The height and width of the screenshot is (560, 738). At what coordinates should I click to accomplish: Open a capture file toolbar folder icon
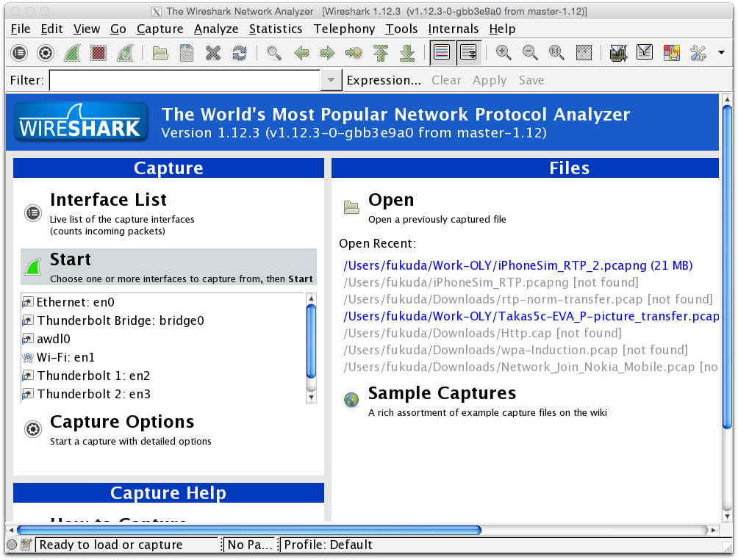tap(160, 53)
